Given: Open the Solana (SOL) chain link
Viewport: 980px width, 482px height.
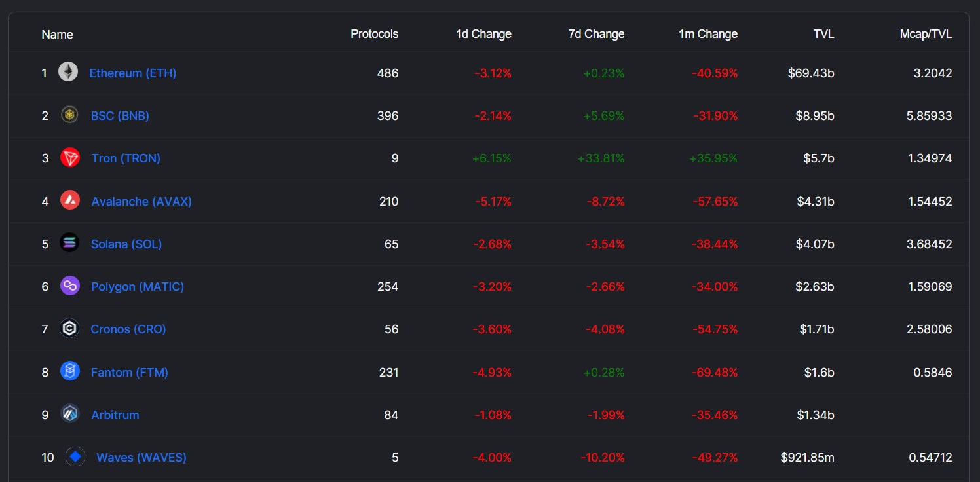Looking at the screenshot, I should click(126, 244).
